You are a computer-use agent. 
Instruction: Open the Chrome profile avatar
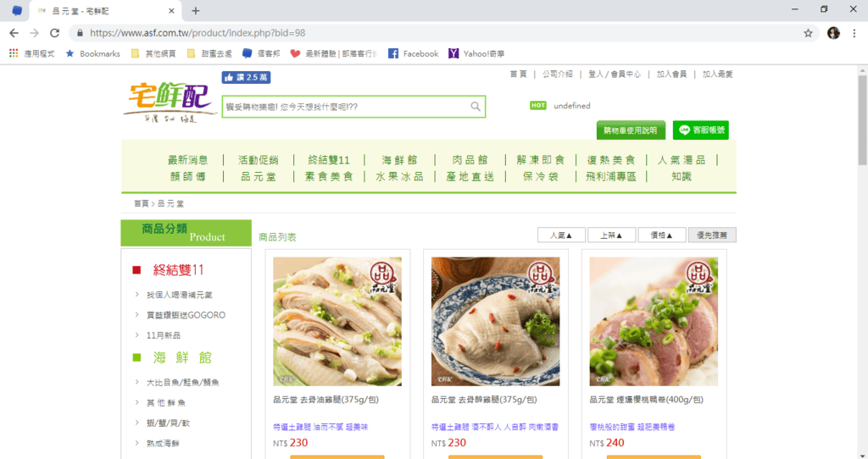833,33
